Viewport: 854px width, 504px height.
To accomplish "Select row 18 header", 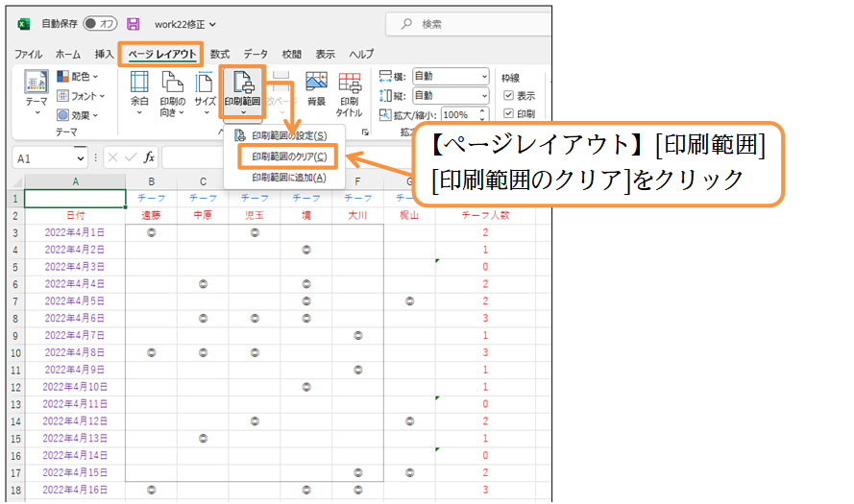I will point(15,490).
